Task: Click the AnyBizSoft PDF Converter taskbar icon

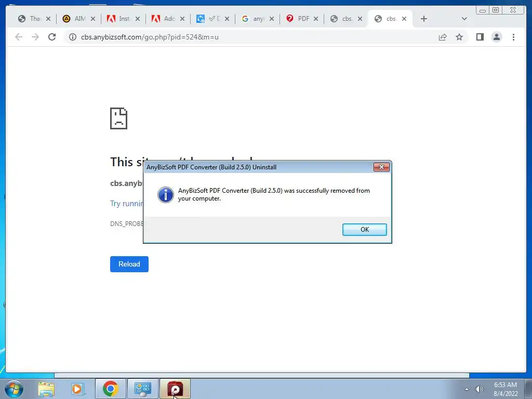Action: coord(175,389)
